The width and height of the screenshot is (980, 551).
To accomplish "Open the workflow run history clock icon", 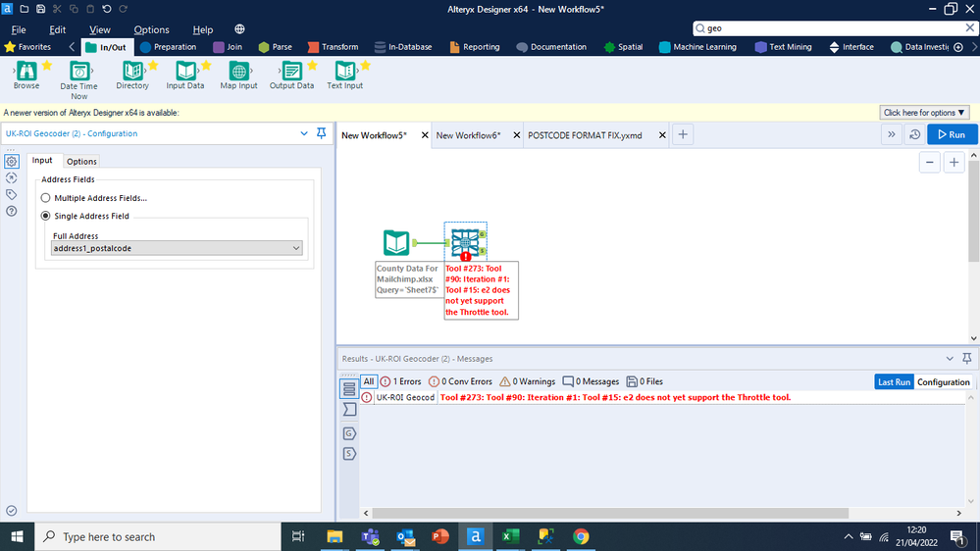I will [914, 134].
